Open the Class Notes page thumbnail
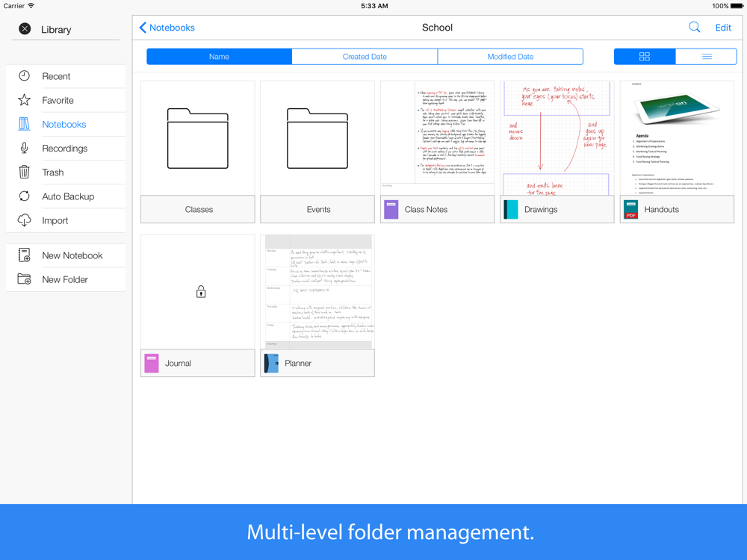The image size is (747, 560). [x=437, y=138]
